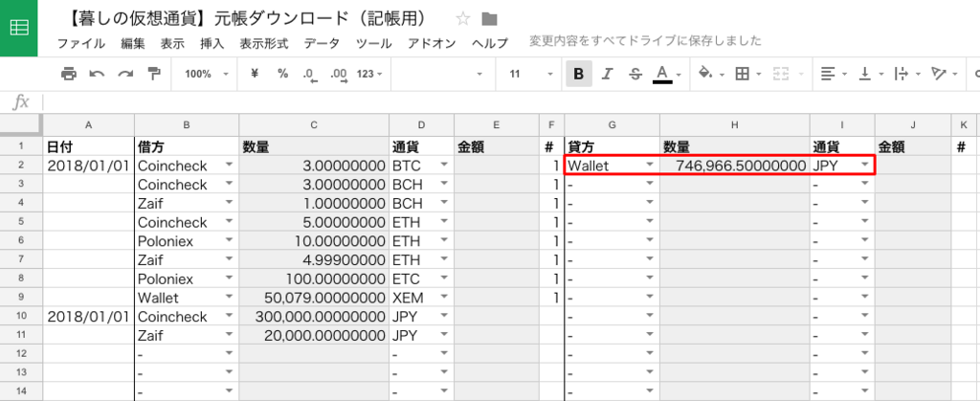Select the 金額 header in column E
The height and width of the screenshot is (401, 980).
point(497,146)
